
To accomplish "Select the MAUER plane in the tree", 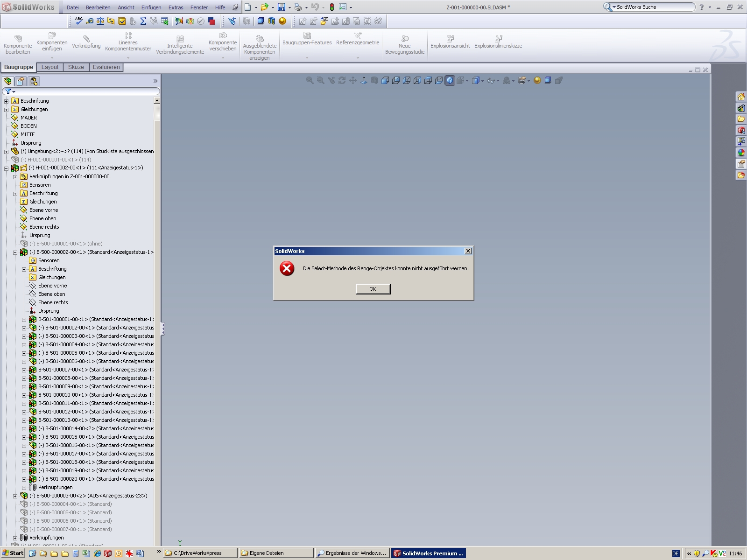I will pos(28,118).
